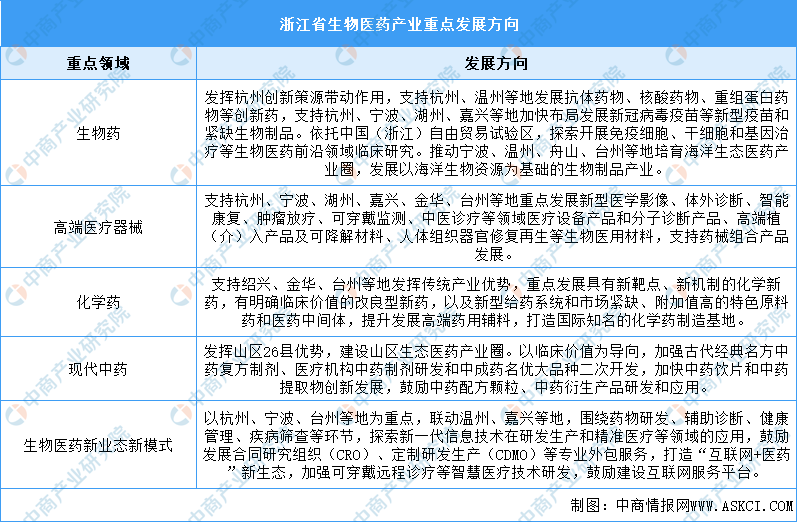Click the 化学药 development direction description
This screenshot has width=797, height=522.
496,302
